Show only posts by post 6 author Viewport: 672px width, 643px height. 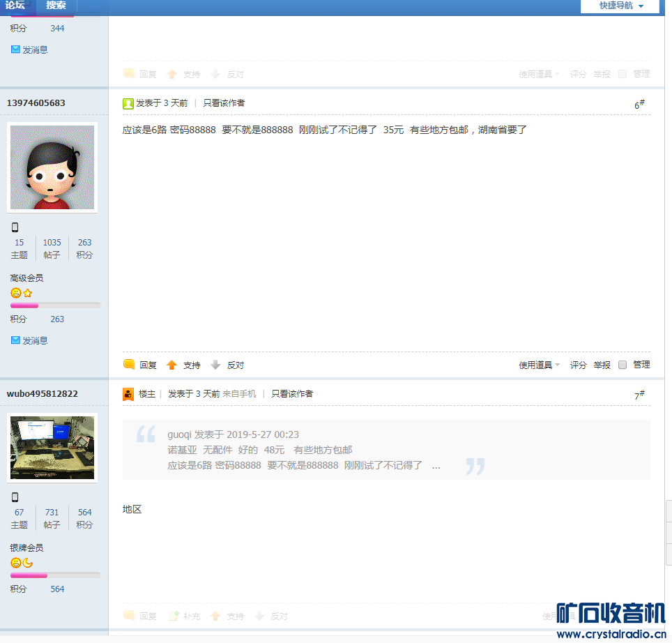pyautogui.click(x=224, y=103)
